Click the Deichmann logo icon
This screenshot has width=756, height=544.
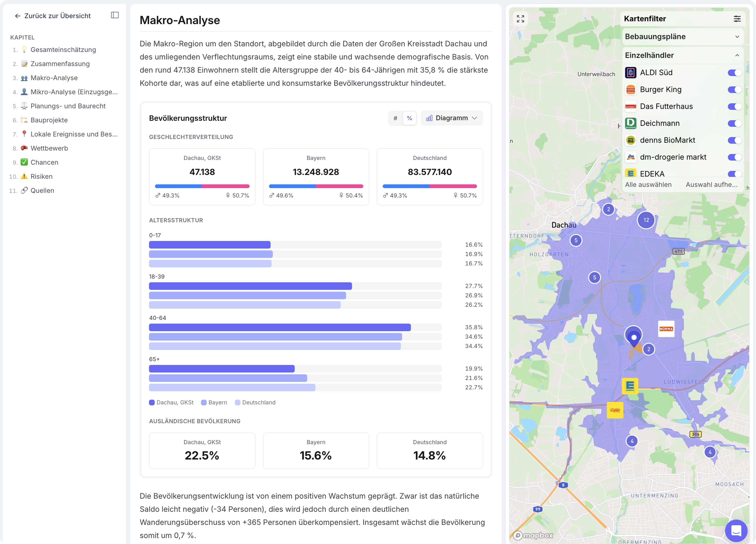[x=630, y=123]
